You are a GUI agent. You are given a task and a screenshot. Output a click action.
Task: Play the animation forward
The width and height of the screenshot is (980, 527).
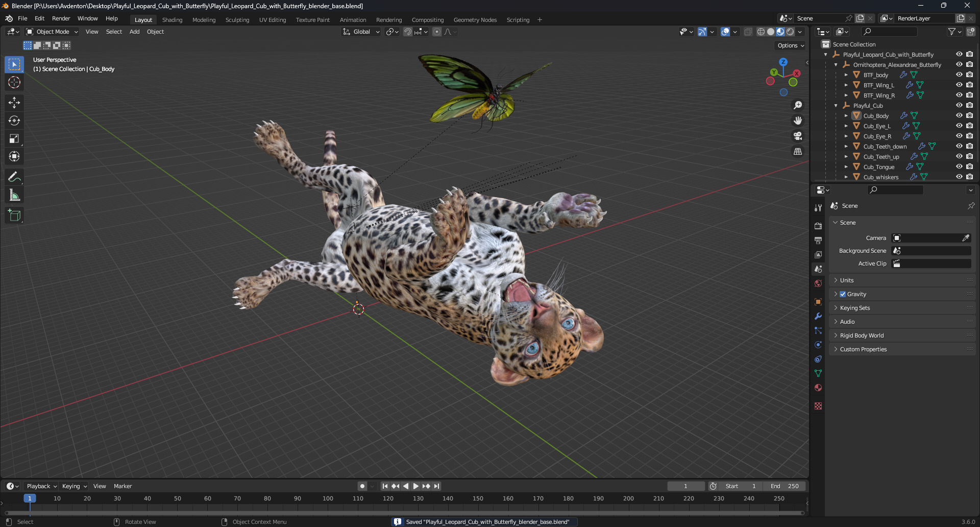tap(415, 486)
